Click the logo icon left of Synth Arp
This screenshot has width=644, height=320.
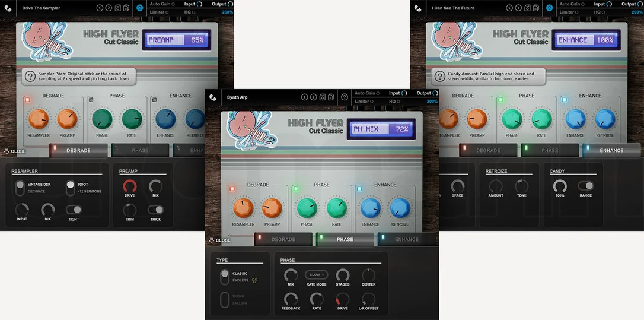coord(213,97)
